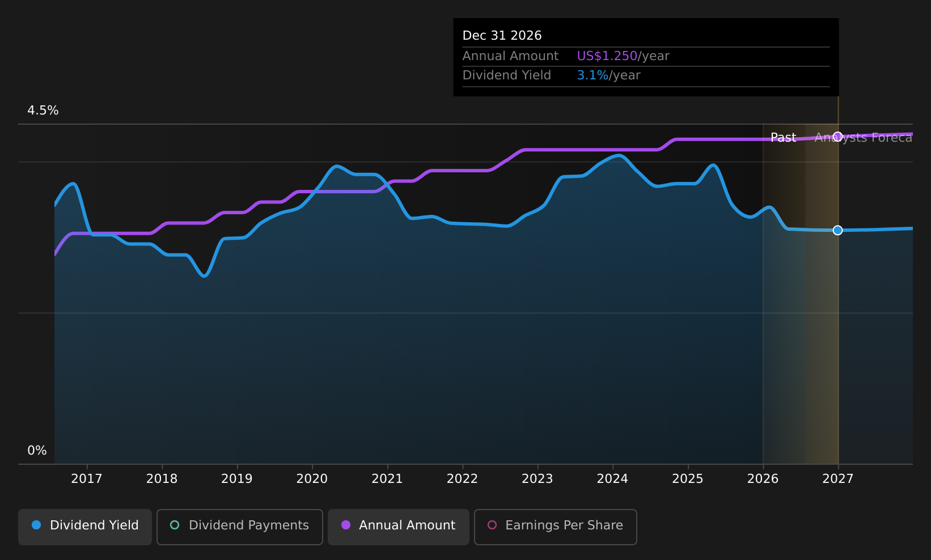Click the 2023 x-axis label

click(x=538, y=479)
